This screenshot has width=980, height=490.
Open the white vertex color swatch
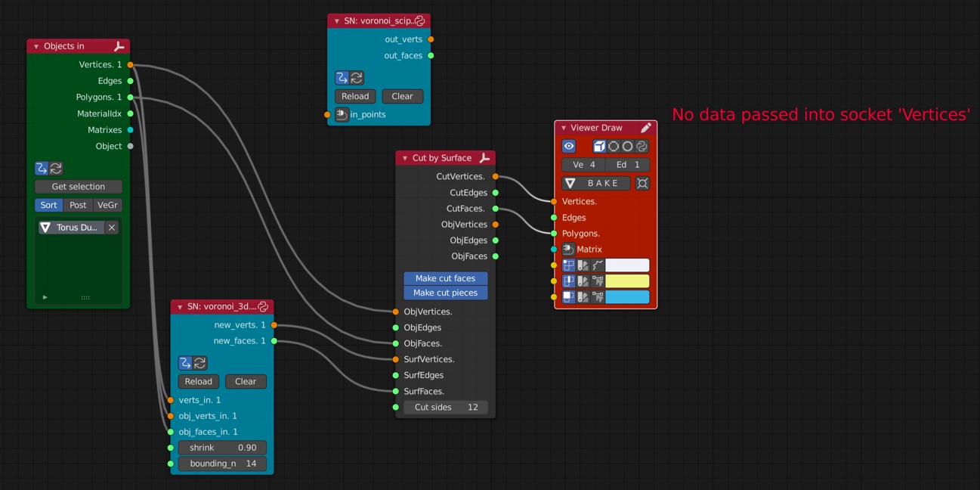(627, 265)
